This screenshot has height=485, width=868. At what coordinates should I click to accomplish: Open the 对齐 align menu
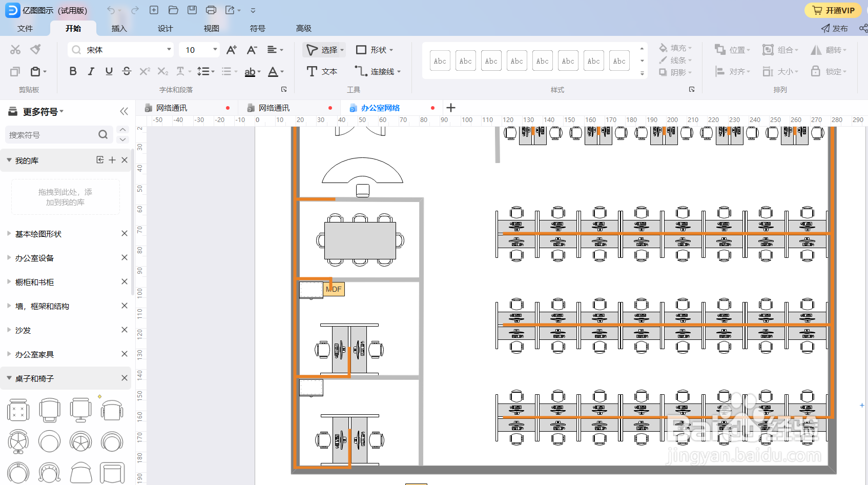point(733,71)
